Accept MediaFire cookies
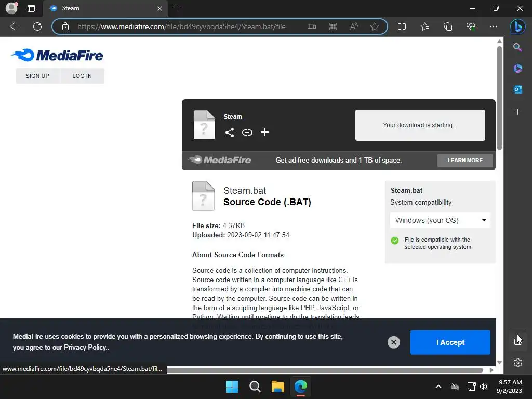532x399 pixels. (450, 342)
